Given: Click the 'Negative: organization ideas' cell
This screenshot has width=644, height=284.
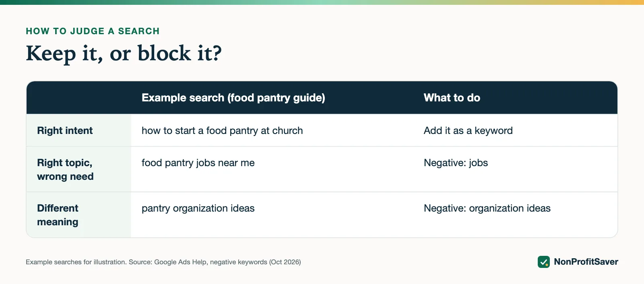Looking at the screenshot, I should coord(487,208).
